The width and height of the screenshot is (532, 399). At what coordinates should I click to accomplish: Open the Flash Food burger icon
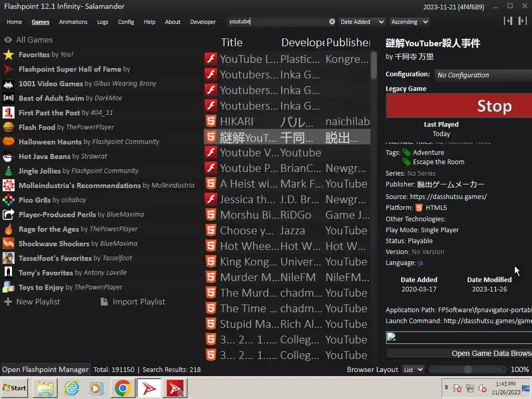[x=8, y=127]
